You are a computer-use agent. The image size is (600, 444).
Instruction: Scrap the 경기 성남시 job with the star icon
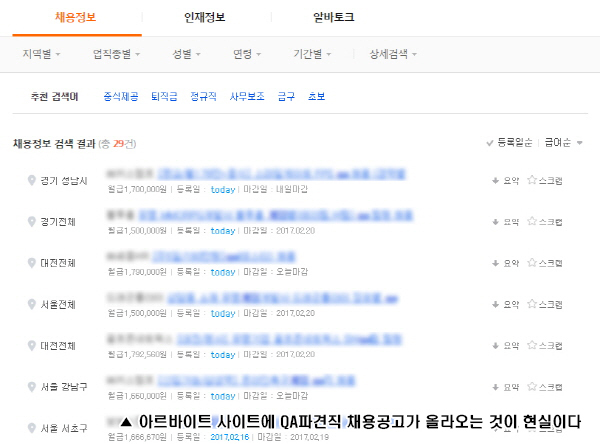(532, 180)
